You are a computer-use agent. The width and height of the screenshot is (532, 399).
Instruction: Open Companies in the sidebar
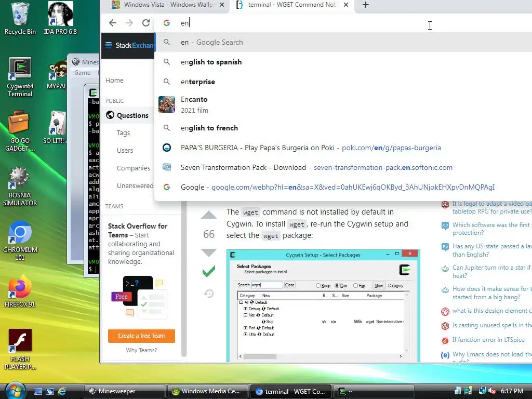coord(134,168)
